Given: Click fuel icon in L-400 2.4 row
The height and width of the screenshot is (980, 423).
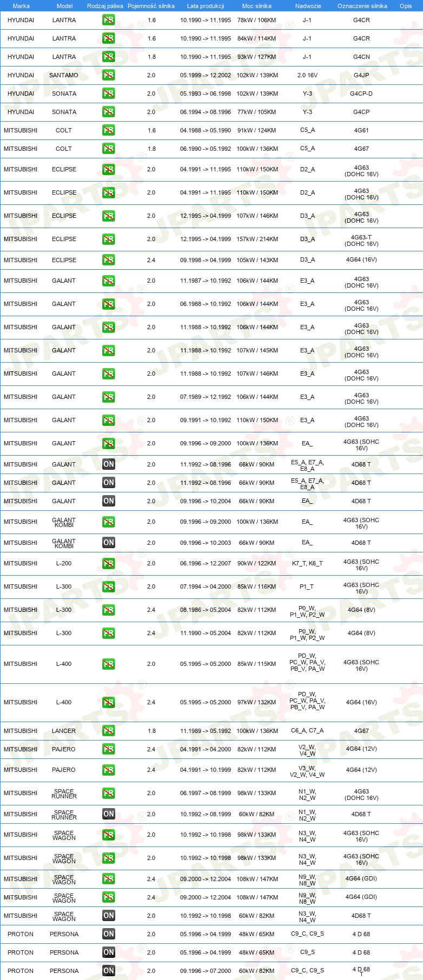Looking at the screenshot, I should [x=109, y=703].
